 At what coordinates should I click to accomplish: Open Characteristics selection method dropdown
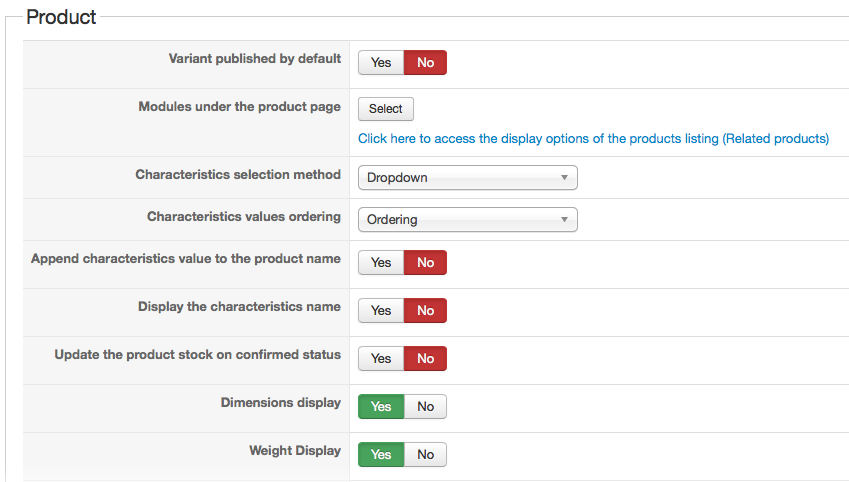tap(467, 178)
